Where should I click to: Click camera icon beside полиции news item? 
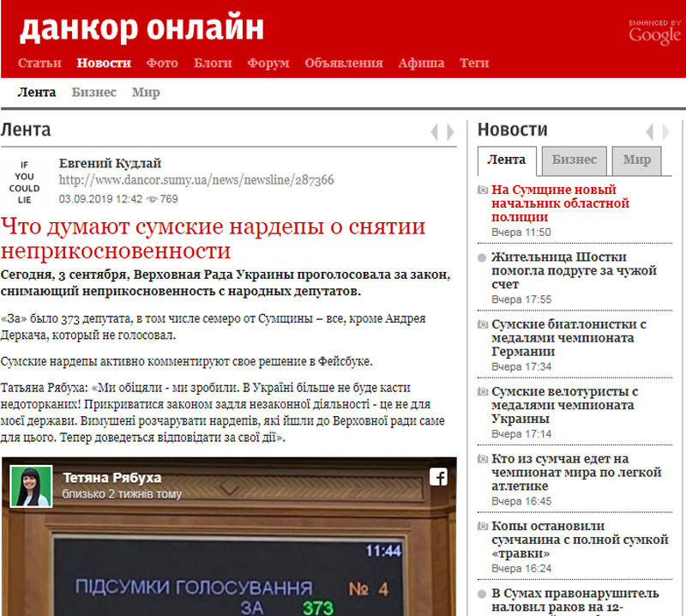click(483, 190)
